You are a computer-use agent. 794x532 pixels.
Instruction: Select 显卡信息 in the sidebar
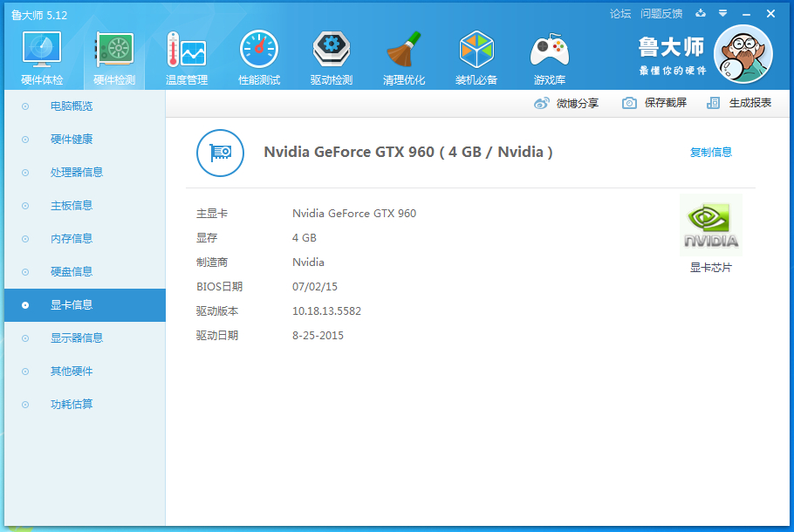coord(86,305)
